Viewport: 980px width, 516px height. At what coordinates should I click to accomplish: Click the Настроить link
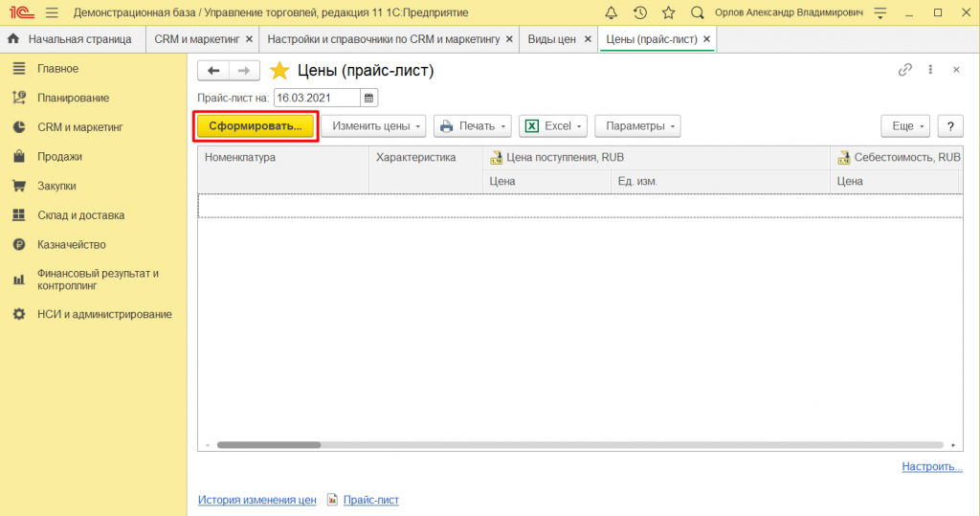(931, 467)
